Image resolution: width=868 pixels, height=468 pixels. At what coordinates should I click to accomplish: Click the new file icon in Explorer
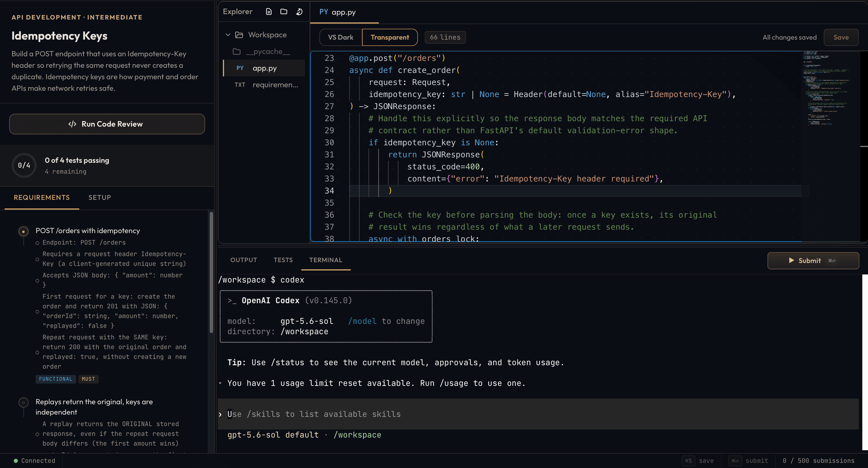(269, 12)
